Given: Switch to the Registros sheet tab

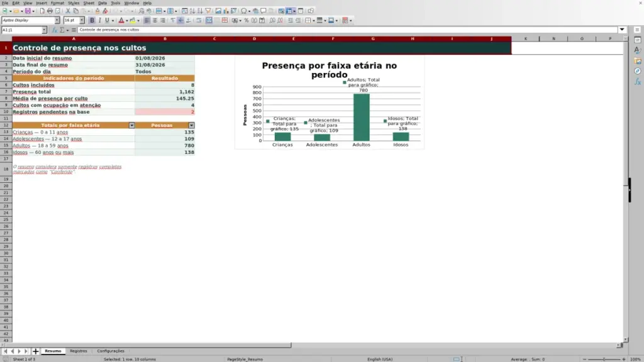Looking at the screenshot, I should tap(79, 351).
